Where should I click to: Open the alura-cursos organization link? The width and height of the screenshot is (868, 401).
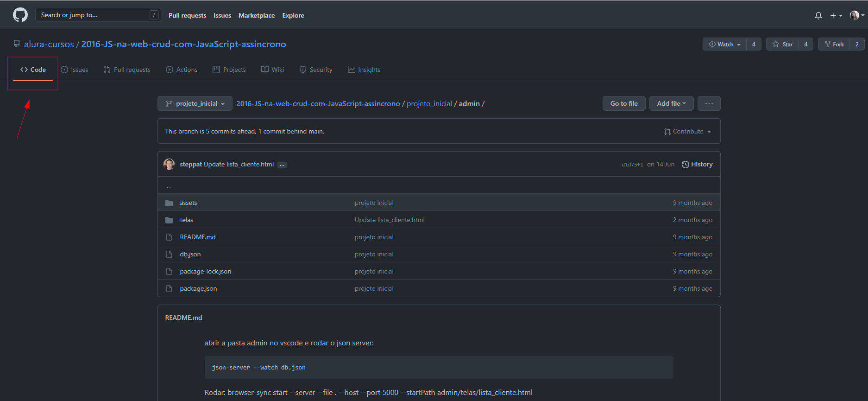pos(49,44)
